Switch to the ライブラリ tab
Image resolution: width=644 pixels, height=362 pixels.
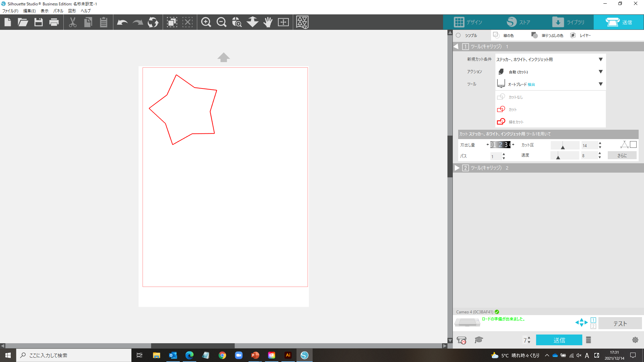click(569, 22)
